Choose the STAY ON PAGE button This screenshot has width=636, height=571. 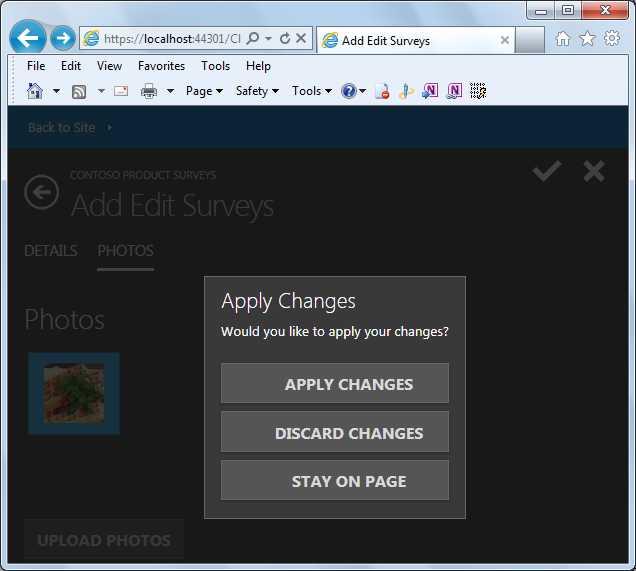tap(335, 480)
